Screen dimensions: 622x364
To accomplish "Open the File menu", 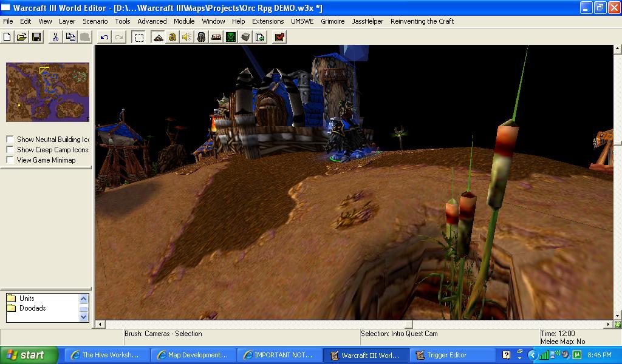I will click(x=8, y=21).
